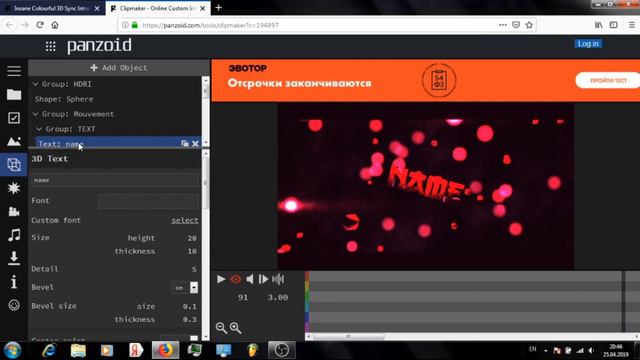The width and height of the screenshot is (640, 360).
Task: Bookmark this page with star icon
Action: coord(529,25)
